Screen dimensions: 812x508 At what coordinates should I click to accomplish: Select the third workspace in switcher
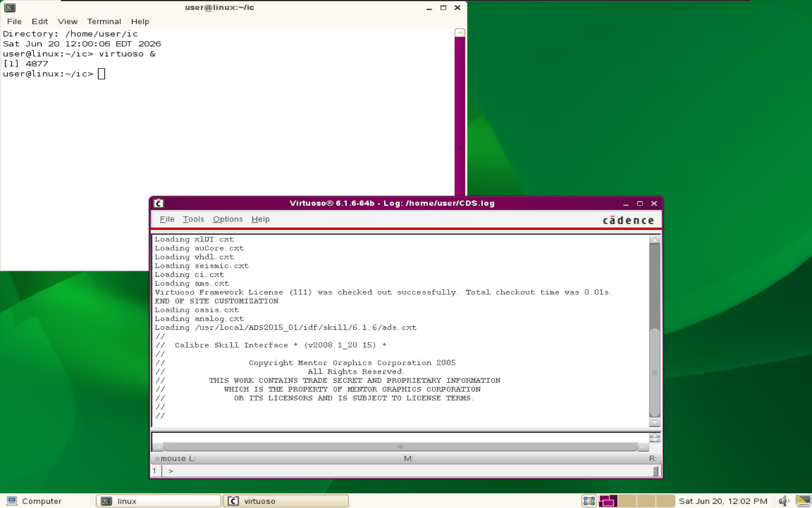pyautogui.click(x=646, y=501)
